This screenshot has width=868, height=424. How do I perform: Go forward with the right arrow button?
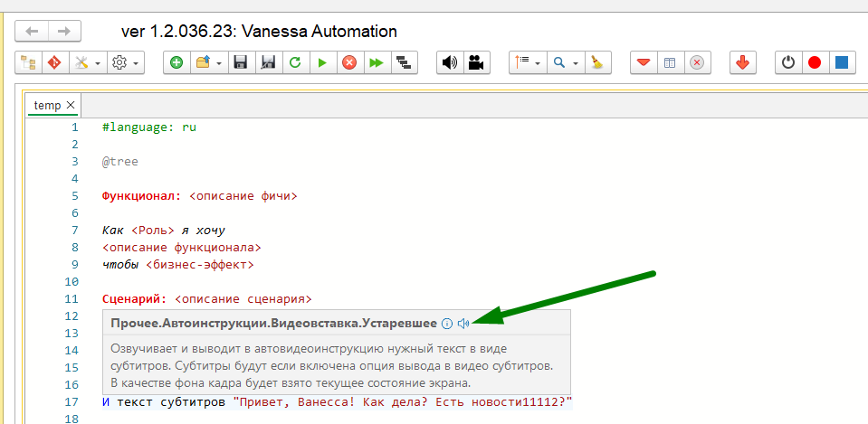coord(65,31)
